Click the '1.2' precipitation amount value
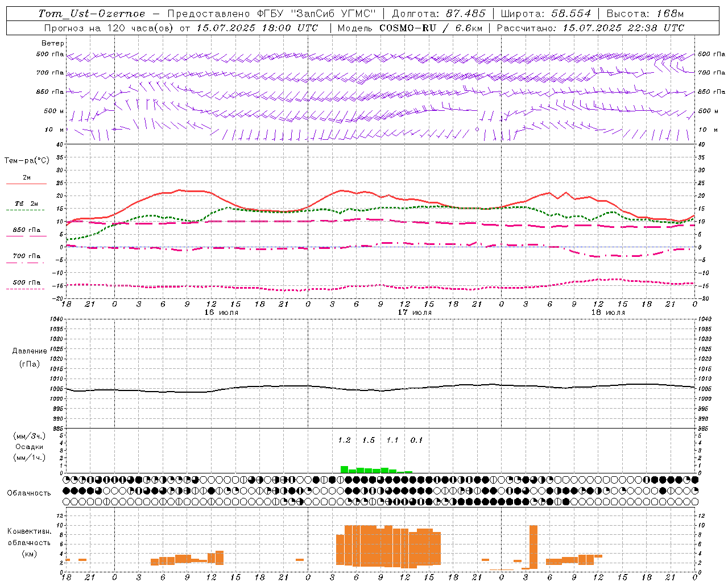The image size is (728, 582). [x=344, y=440]
